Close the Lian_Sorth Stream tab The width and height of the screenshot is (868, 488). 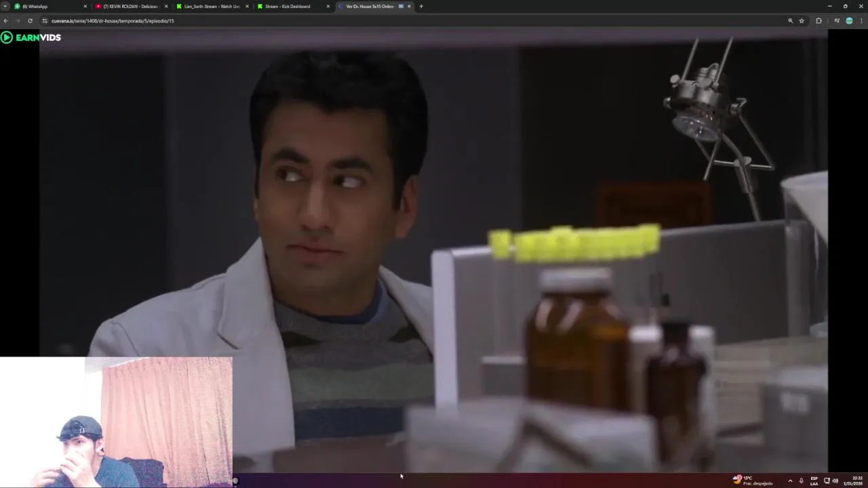point(247,6)
